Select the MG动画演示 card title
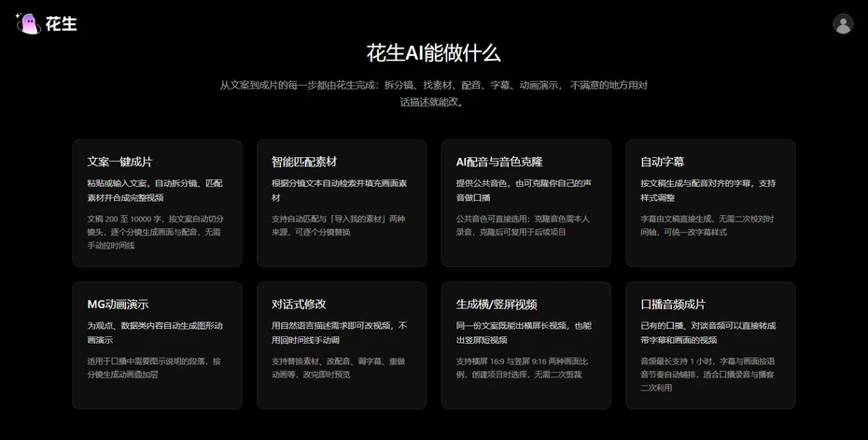 point(118,305)
